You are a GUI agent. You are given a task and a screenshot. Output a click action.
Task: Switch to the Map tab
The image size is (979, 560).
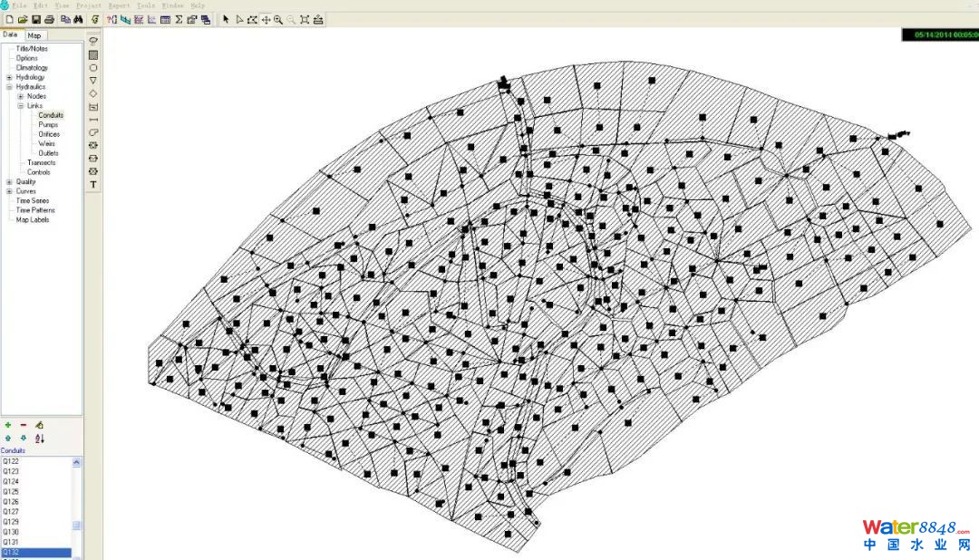pos(34,35)
